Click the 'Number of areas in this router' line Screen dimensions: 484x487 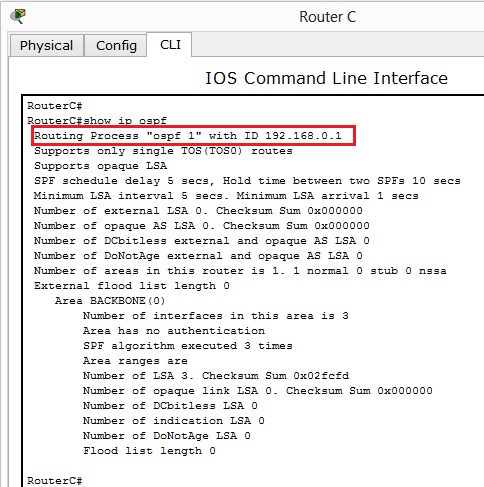point(240,271)
